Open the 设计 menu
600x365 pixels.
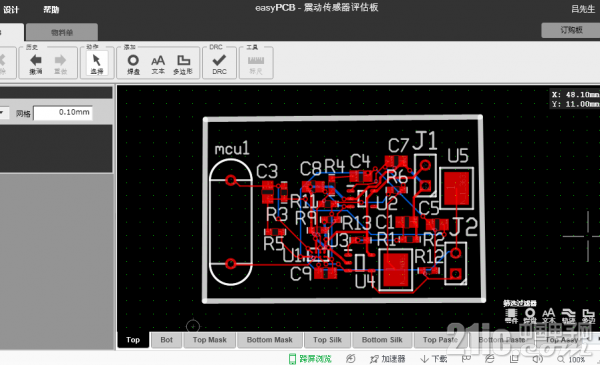tap(11, 10)
